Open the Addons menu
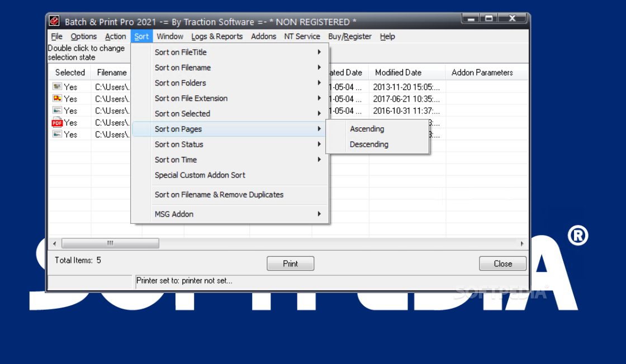 click(263, 36)
